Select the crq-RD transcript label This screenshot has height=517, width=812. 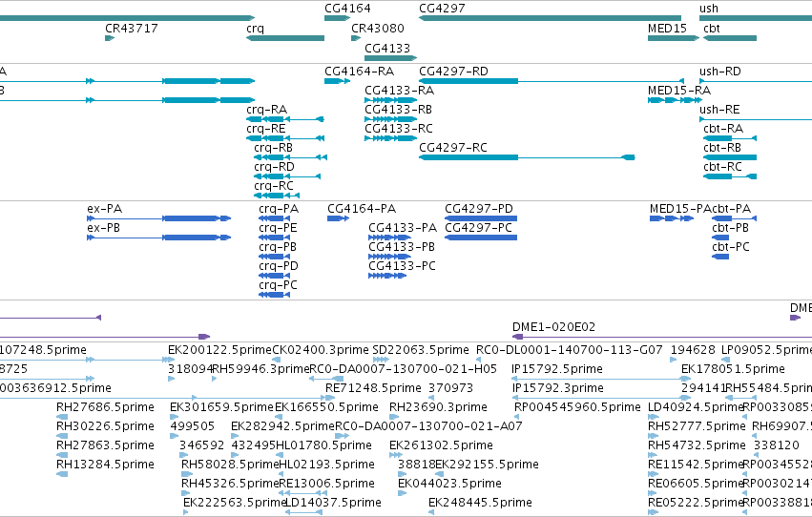click(274, 167)
